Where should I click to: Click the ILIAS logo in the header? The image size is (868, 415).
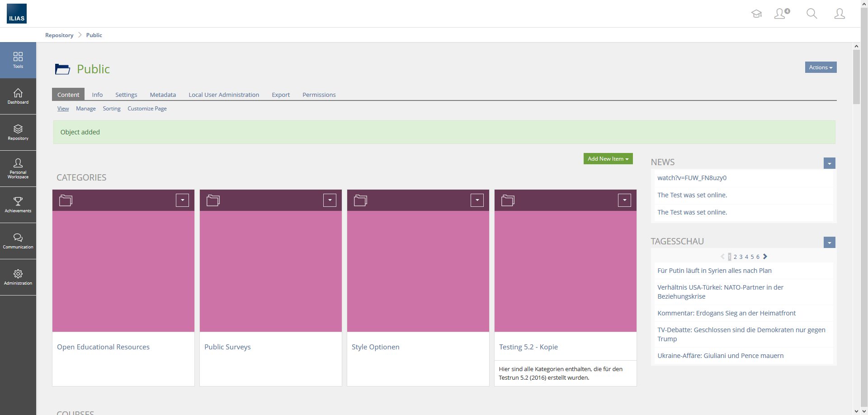point(17,14)
